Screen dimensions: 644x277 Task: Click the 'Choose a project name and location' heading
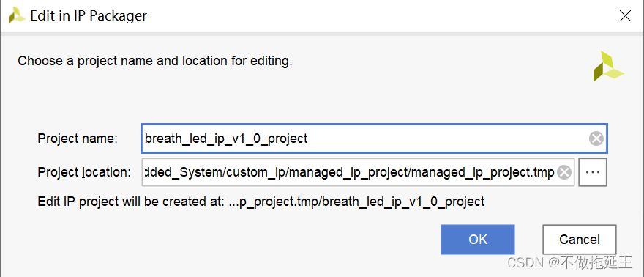pyautogui.click(x=155, y=62)
